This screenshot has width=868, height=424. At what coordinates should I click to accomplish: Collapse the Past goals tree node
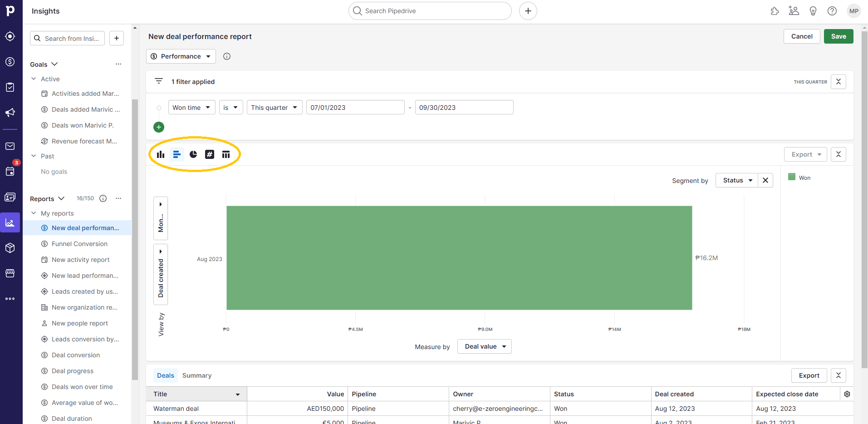tap(34, 156)
